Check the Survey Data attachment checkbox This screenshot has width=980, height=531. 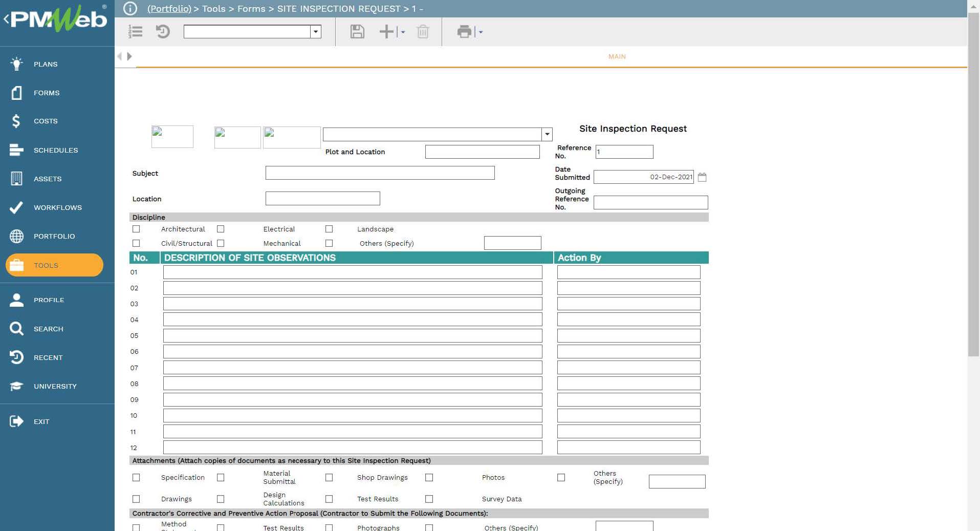(x=429, y=499)
